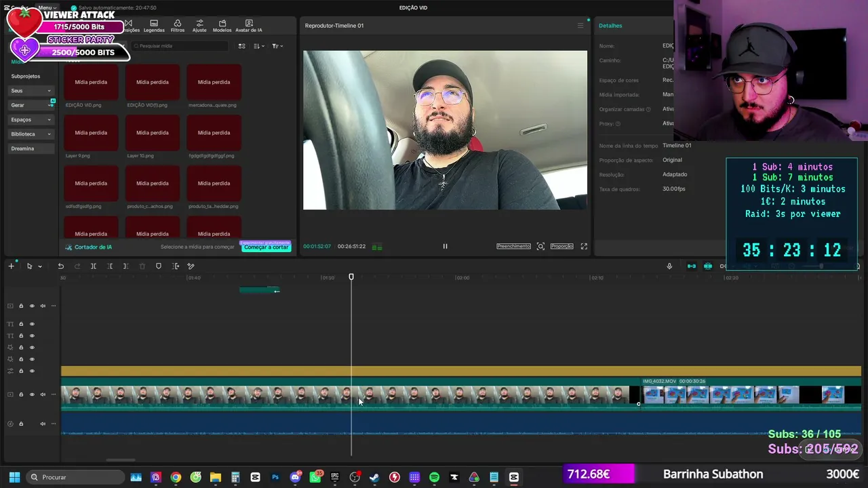Click the Proporção aspect ratio button
The height and width of the screenshot is (488, 868).
561,246
